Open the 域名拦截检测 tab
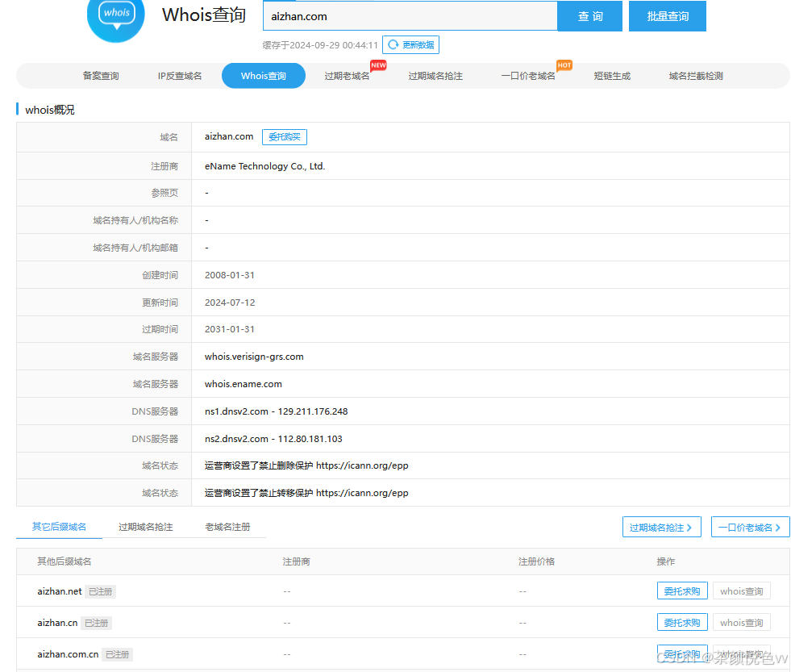Screen dimensions: 791x672 696,76
